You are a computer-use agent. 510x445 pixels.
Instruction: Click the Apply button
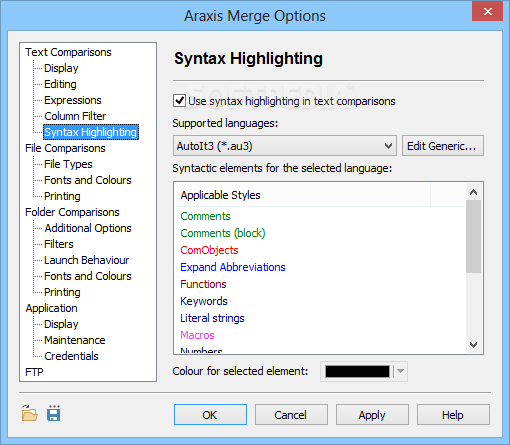point(372,415)
